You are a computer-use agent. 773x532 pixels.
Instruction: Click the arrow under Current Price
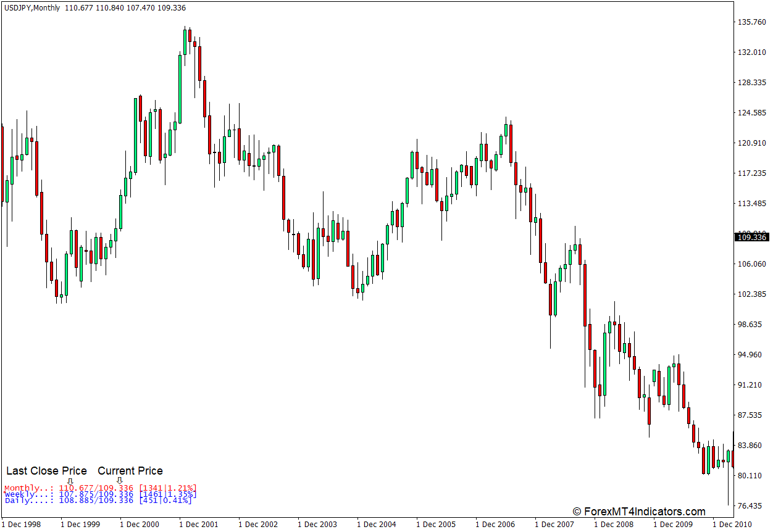119,480
